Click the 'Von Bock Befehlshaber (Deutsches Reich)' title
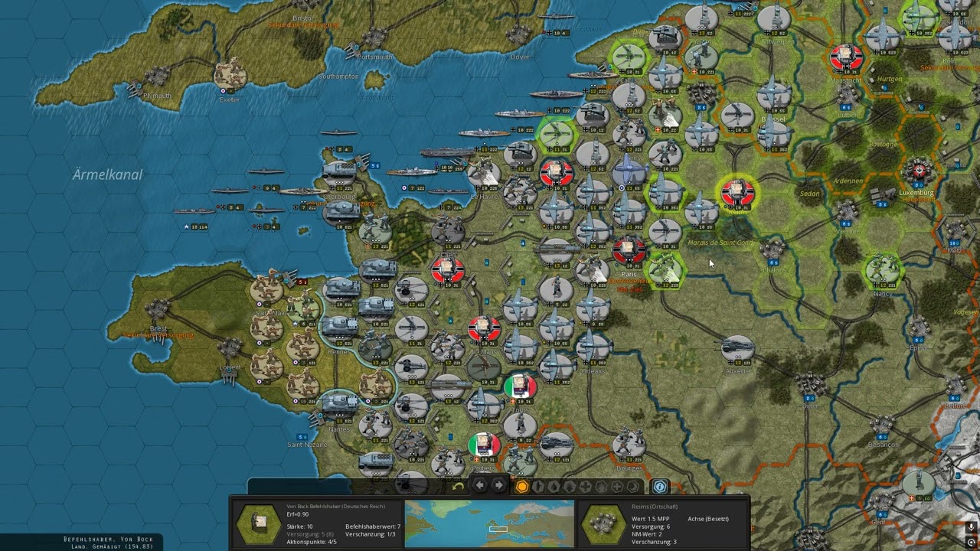980x551 pixels. click(336, 507)
